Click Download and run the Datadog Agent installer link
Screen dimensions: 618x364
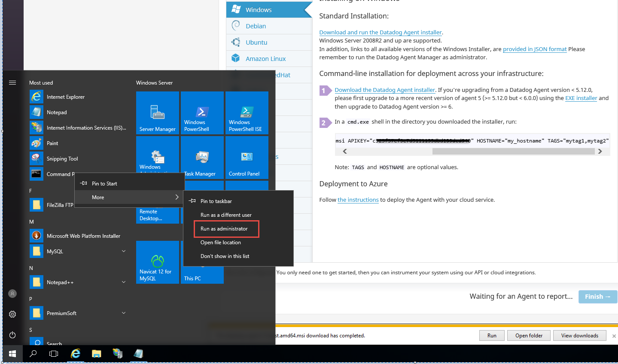click(x=381, y=33)
